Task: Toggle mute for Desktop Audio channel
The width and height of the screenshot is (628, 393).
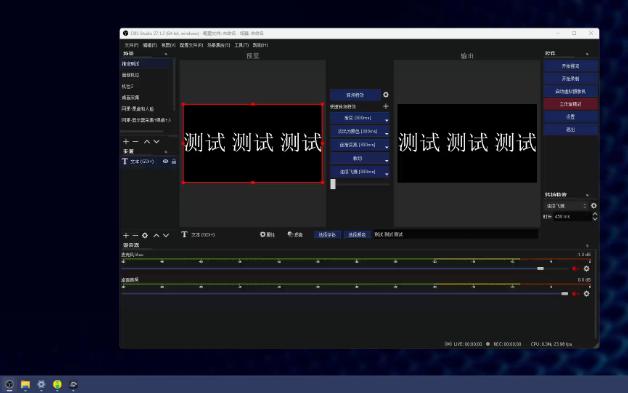Action: (x=574, y=294)
